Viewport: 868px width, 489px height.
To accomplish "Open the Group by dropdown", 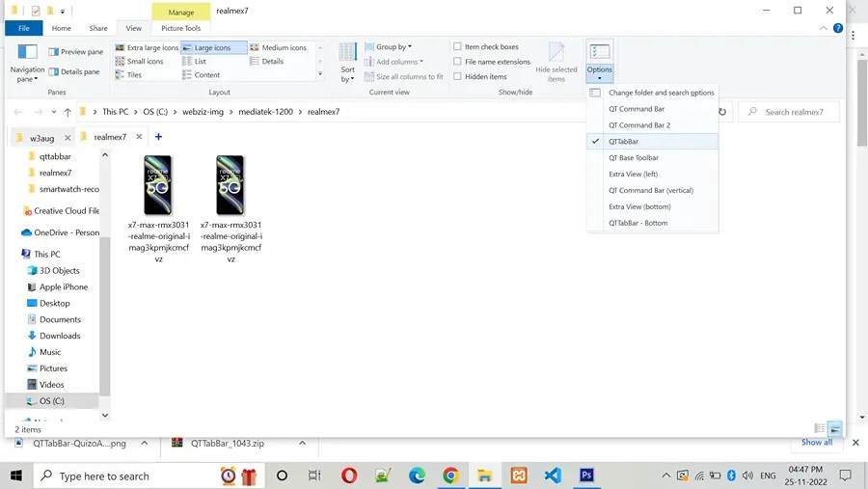I will 388,47.
